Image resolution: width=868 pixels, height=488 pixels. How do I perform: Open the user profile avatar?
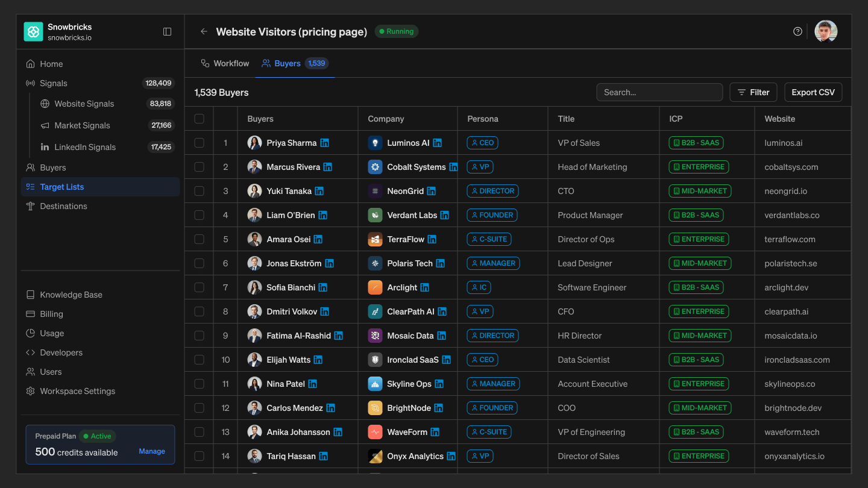coord(826,31)
